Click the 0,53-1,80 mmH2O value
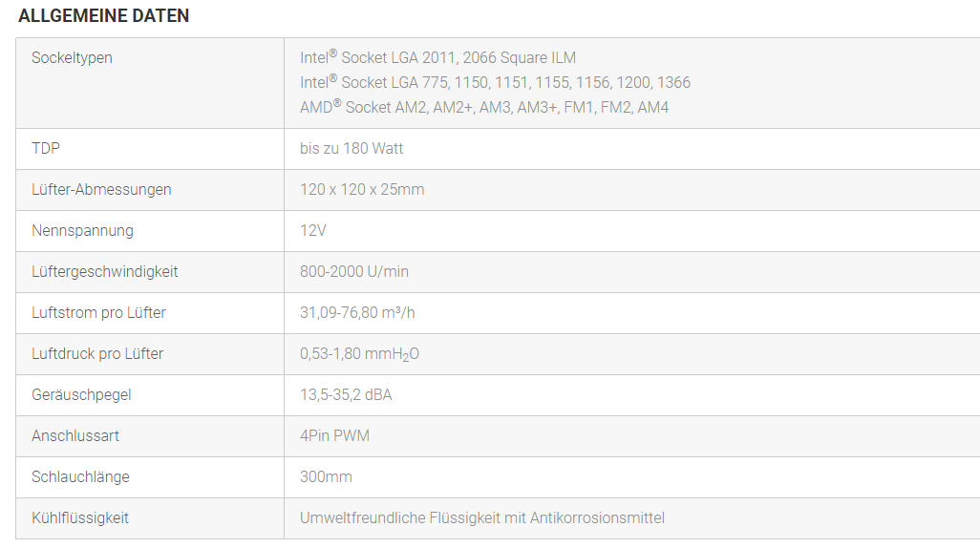 (x=359, y=354)
